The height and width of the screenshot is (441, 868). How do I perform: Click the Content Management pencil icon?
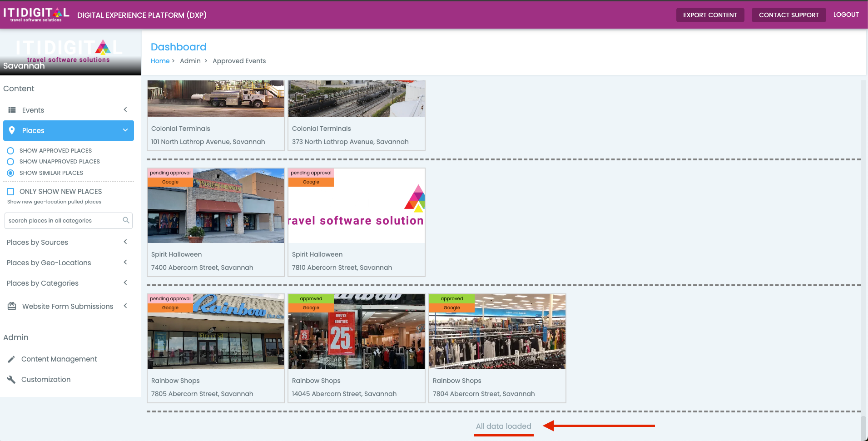[11, 359]
